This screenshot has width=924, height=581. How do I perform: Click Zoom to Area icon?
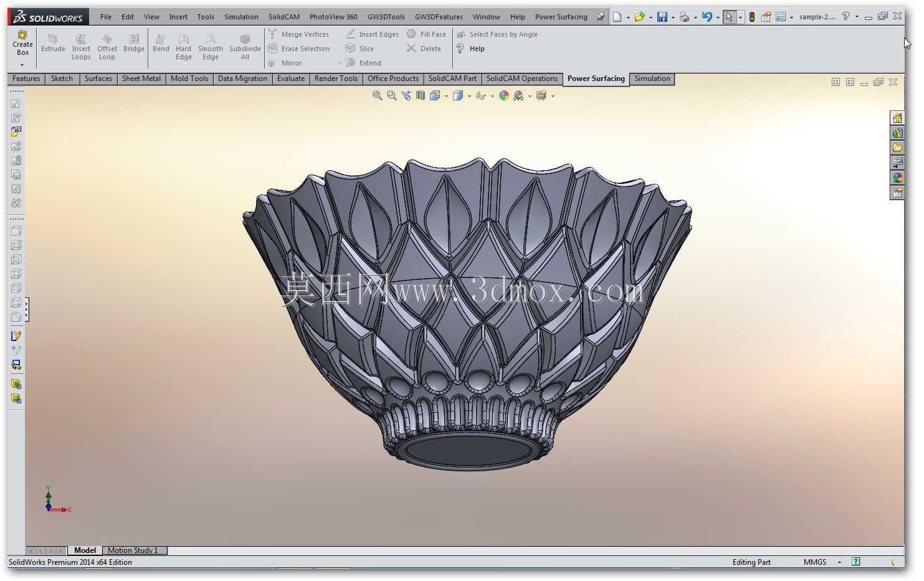pos(392,95)
